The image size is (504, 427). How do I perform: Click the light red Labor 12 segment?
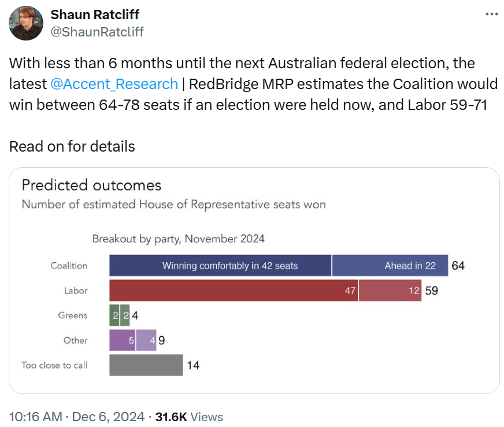[x=390, y=290]
